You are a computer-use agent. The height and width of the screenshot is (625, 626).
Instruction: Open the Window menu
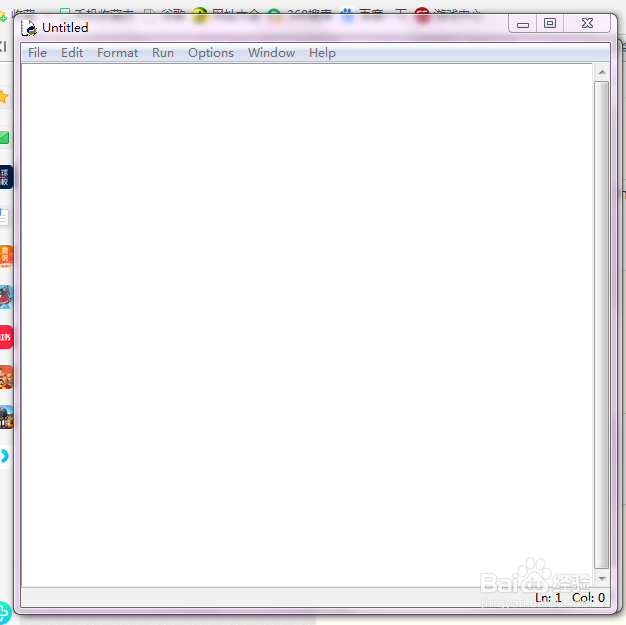[x=271, y=53]
